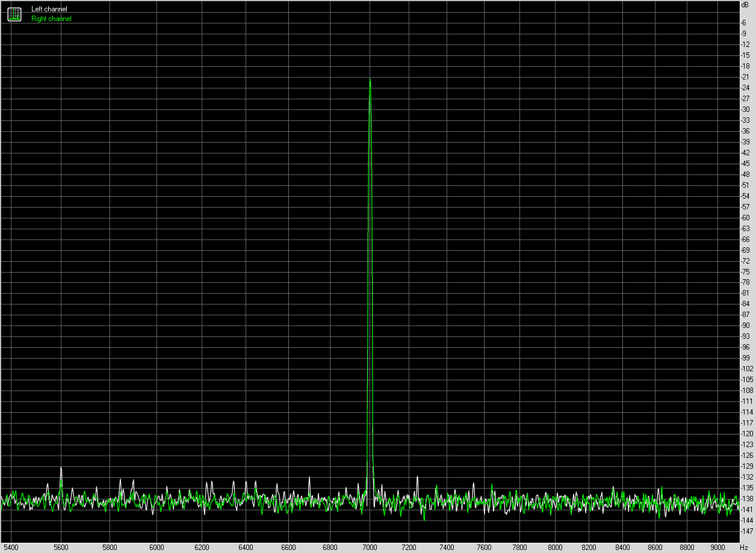Click the 7000 frequency axis label
This screenshot has width=756, height=553.
coord(370,547)
